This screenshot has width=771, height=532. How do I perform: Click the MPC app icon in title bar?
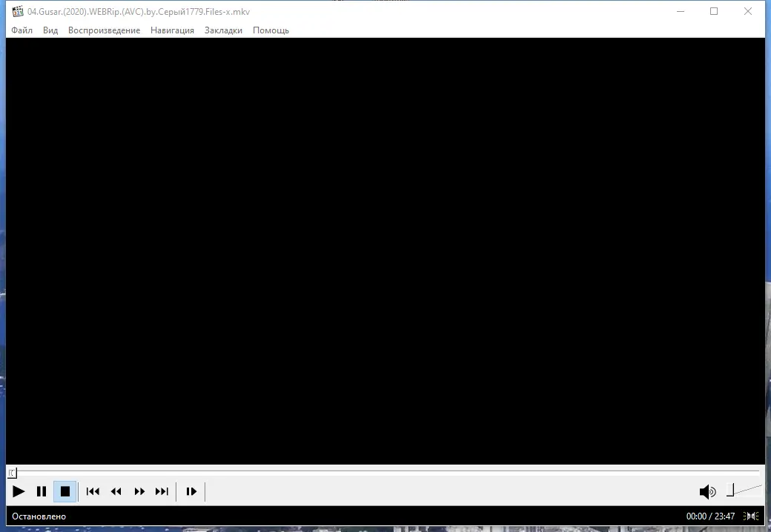pyautogui.click(x=18, y=11)
